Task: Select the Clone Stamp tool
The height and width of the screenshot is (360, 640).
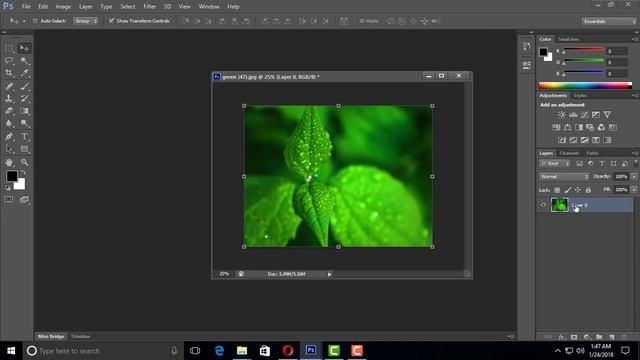Action: 9,98
